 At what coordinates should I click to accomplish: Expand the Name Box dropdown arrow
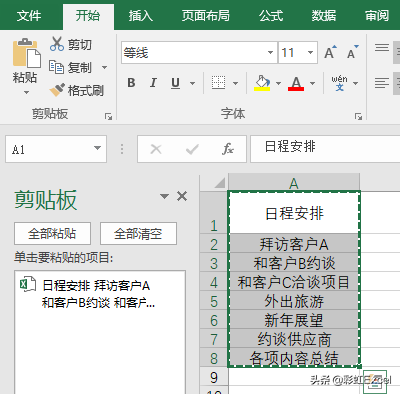pos(97,148)
